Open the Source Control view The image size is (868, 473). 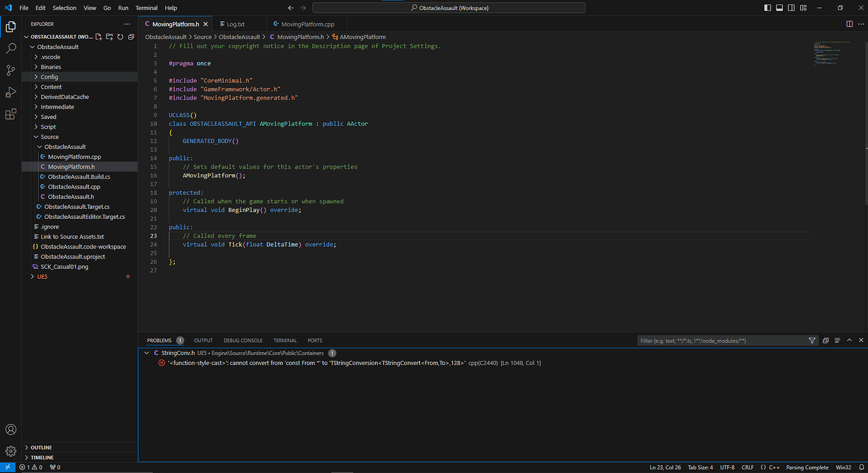click(11, 70)
